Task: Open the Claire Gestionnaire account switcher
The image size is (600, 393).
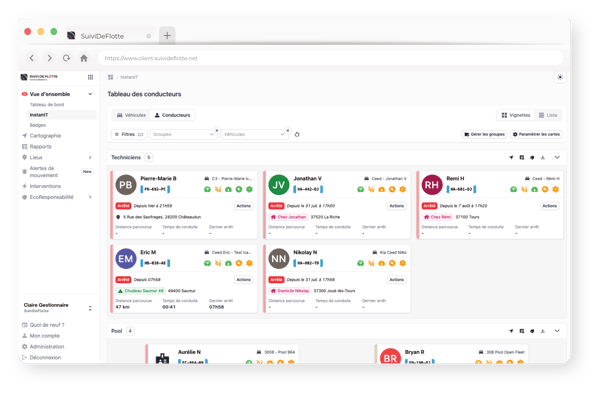Action: click(x=90, y=308)
